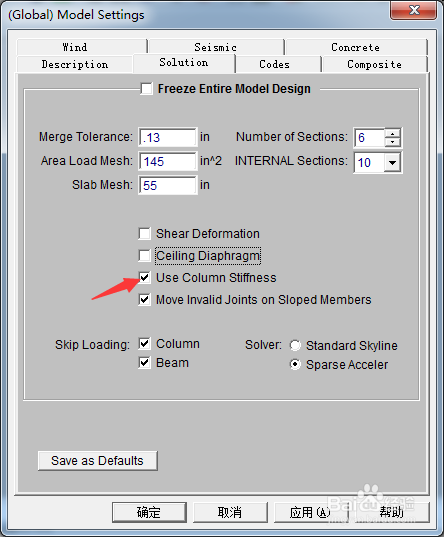Open the Seismic tab

[x=216, y=47]
